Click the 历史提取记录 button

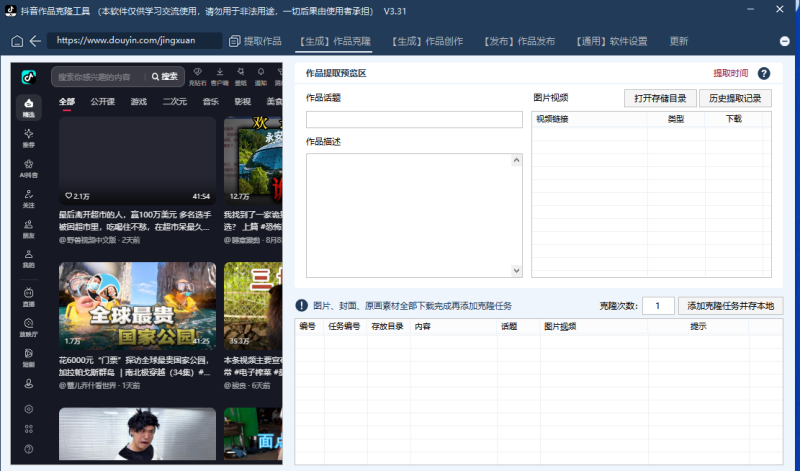click(x=735, y=98)
